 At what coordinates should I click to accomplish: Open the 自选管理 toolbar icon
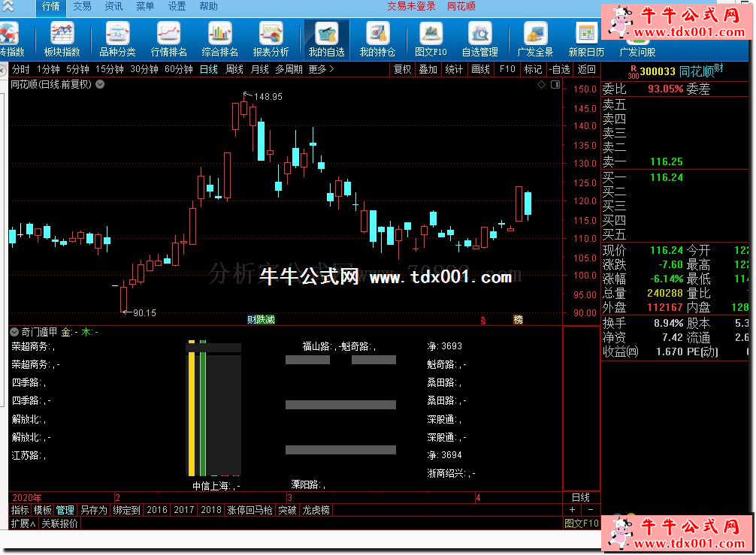pos(479,40)
